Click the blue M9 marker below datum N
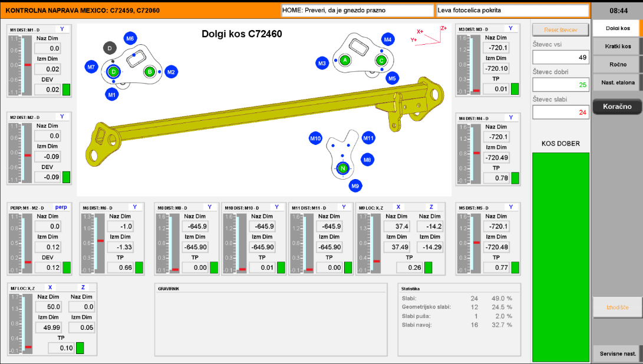 (355, 186)
